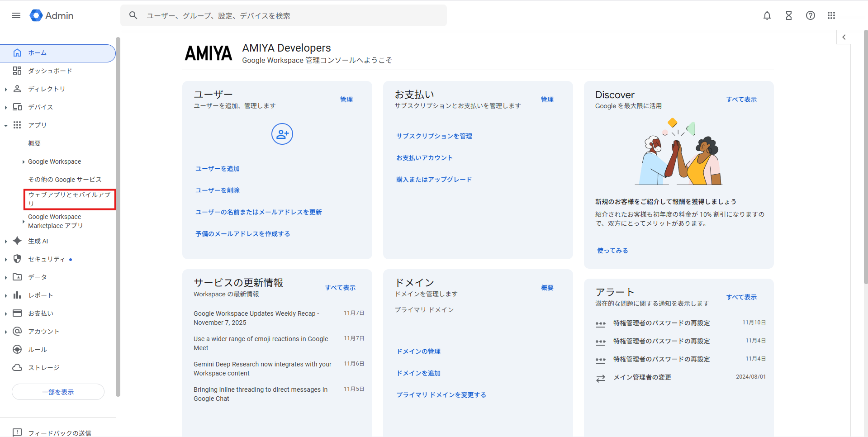The image size is (868, 437).
Task: Go to ダッシュボード in sidebar
Action: [50, 71]
